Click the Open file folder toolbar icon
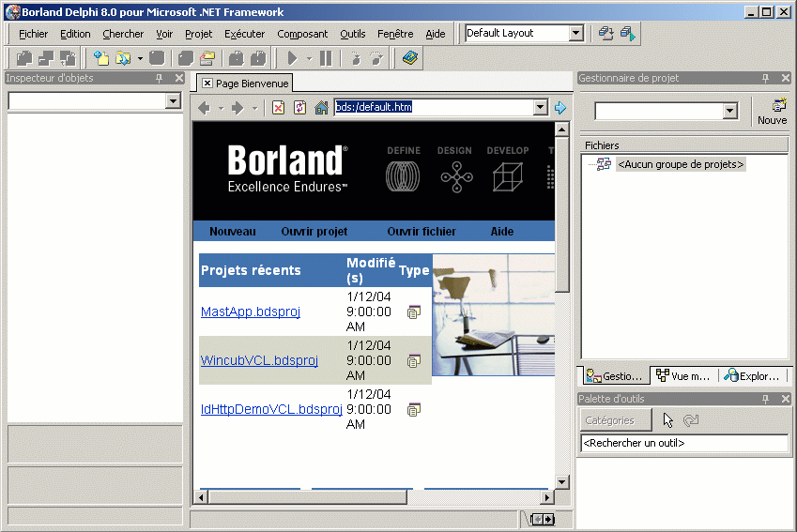The width and height of the screenshot is (797, 532). point(122,58)
